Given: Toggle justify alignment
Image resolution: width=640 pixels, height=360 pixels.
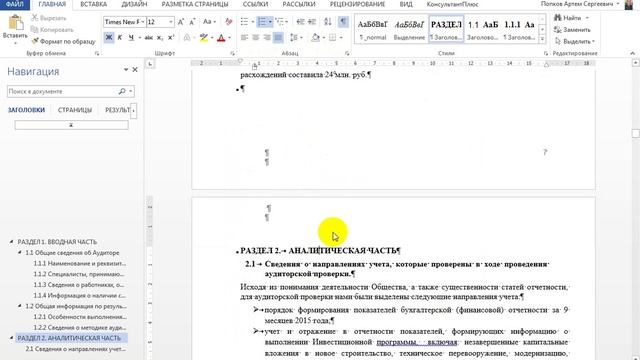Looking at the screenshot, I should (x=278, y=38).
